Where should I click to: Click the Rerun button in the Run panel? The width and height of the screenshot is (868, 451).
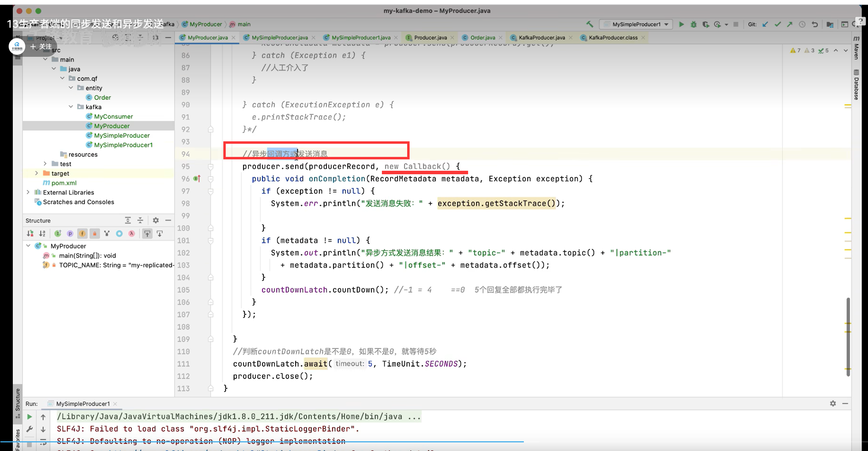(x=29, y=417)
